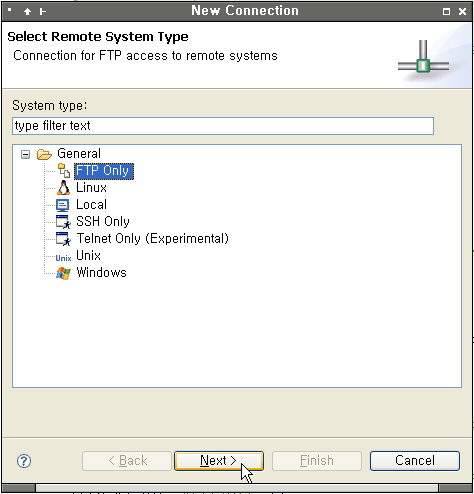Select Telnet Only (Experimental) entry

153,239
